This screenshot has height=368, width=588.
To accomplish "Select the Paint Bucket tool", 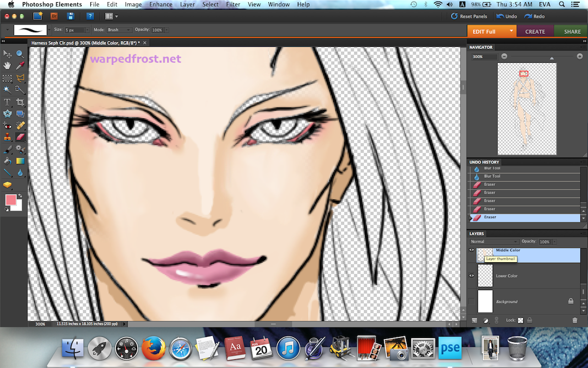I will pyautogui.click(x=8, y=161).
